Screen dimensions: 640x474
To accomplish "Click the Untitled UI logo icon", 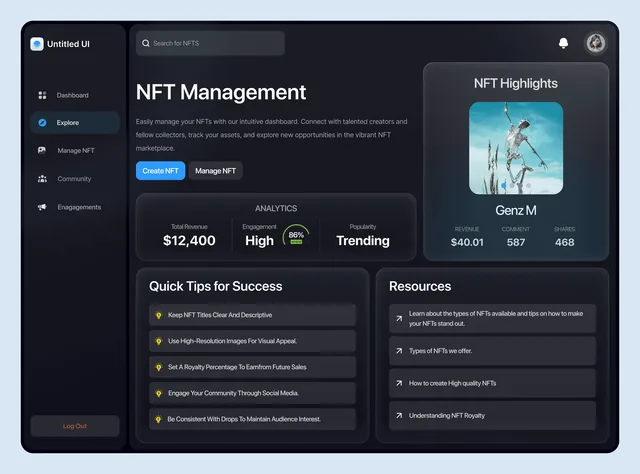I will click(37, 44).
